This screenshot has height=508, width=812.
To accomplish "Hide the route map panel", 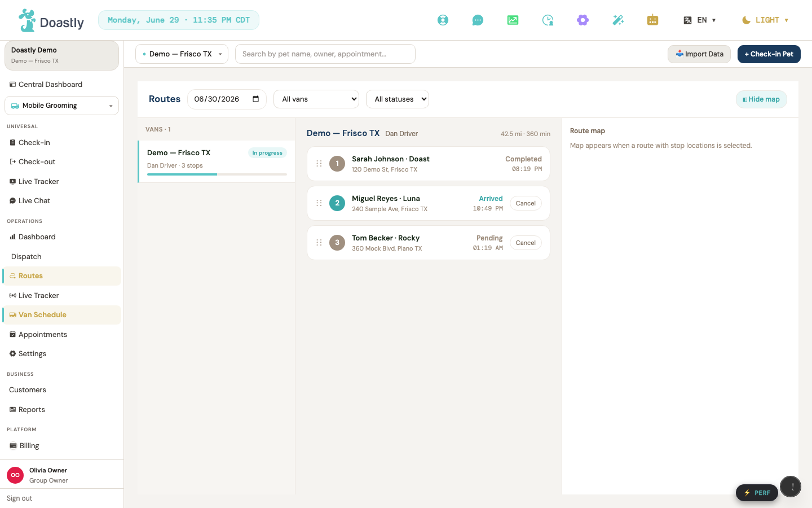I will pyautogui.click(x=761, y=99).
